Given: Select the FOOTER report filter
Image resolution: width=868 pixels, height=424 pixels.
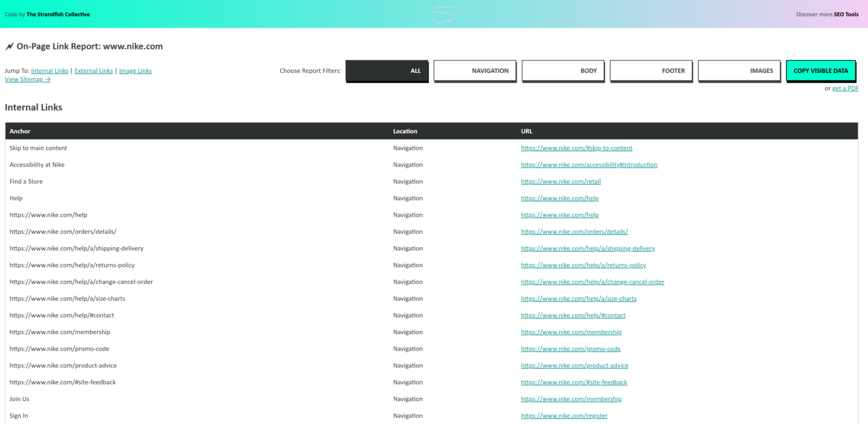Looking at the screenshot, I should [x=651, y=71].
